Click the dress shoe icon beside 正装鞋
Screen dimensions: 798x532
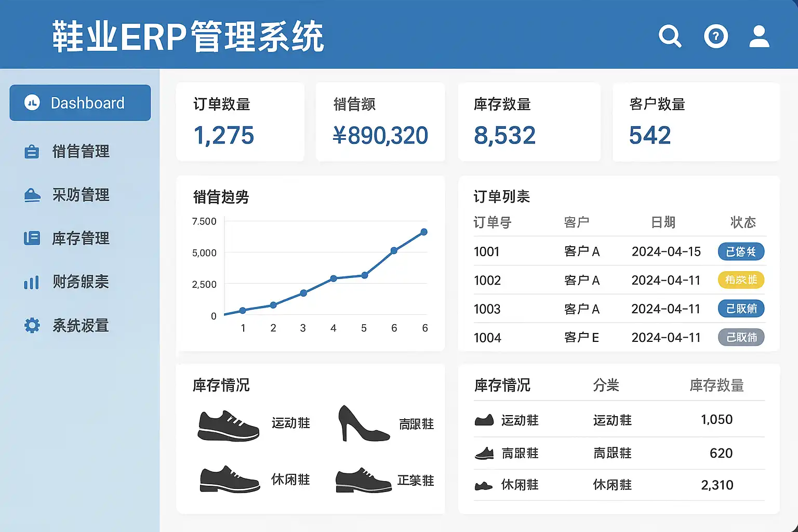coord(363,480)
